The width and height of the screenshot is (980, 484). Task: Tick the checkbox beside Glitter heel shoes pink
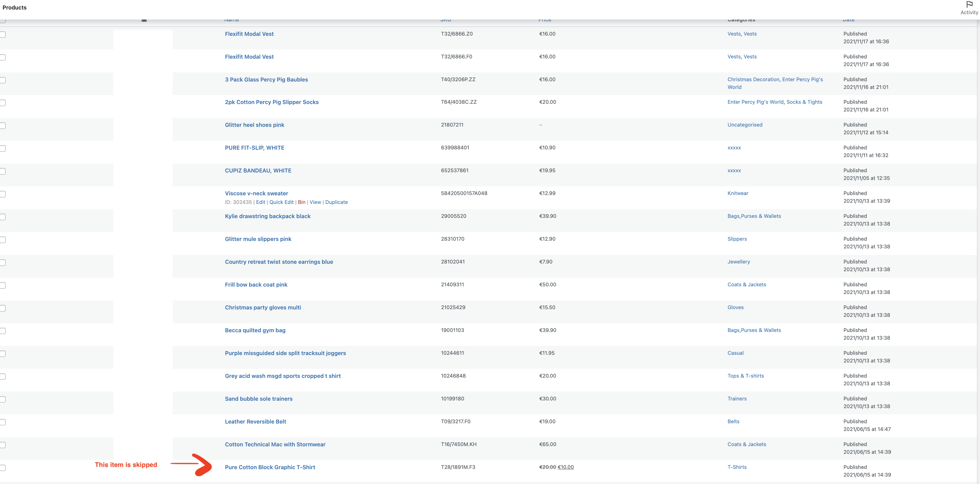[x=2, y=126]
